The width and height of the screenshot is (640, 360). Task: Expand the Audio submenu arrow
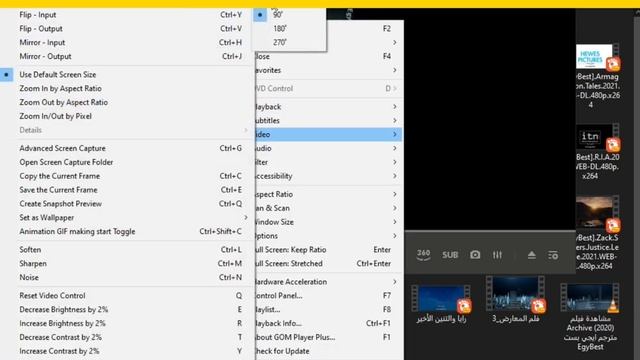395,148
